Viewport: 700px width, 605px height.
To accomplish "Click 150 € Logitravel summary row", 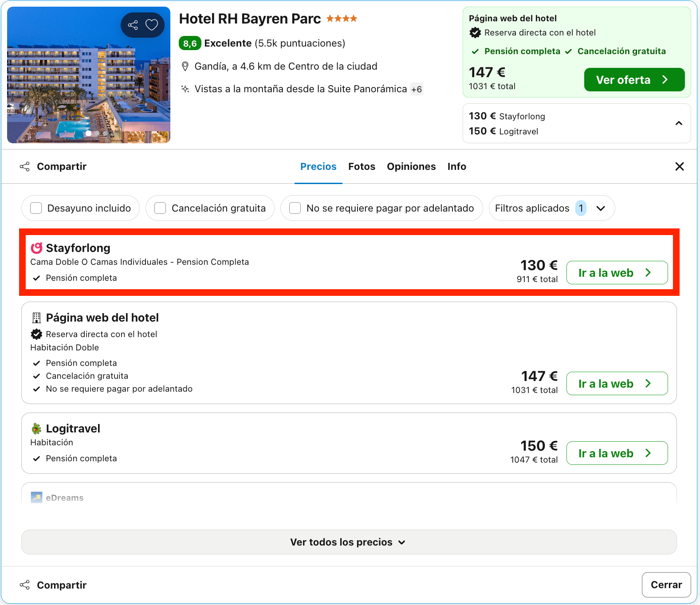I will [503, 131].
